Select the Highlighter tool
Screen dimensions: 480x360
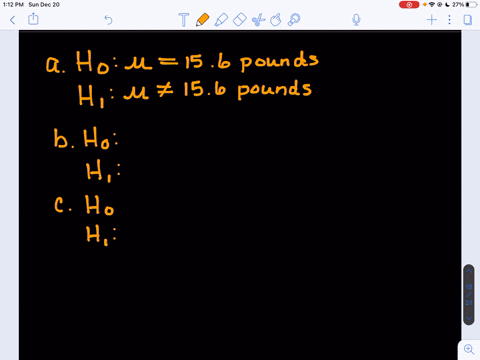pyautogui.click(x=221, y=20)
